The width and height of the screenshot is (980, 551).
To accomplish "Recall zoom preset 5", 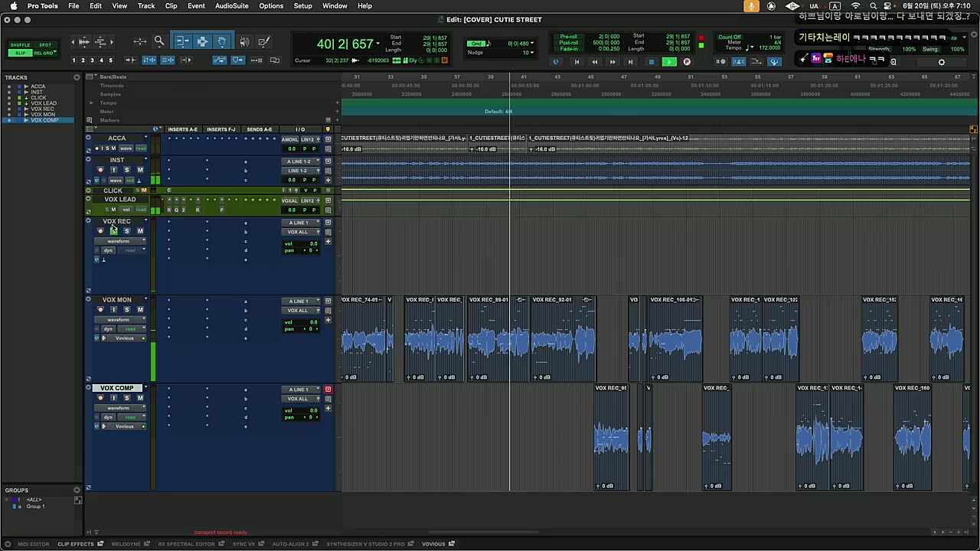I will (x=110, y=60).
